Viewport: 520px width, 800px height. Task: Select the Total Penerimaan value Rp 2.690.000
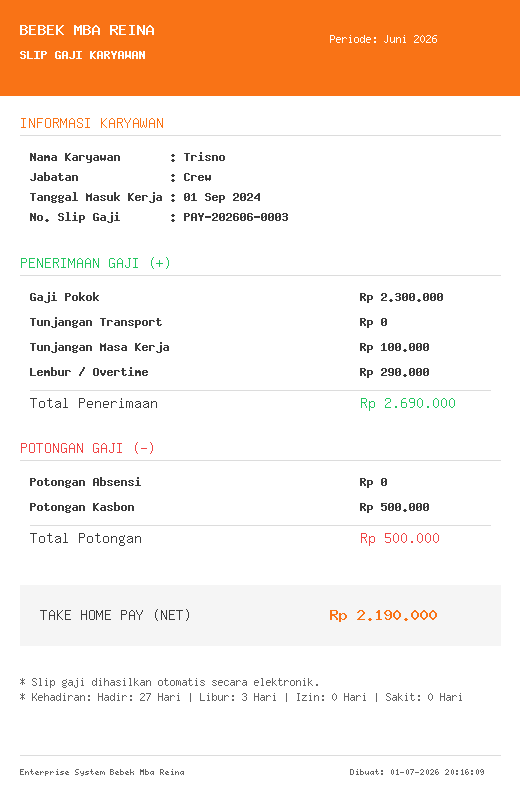[408, 404]
